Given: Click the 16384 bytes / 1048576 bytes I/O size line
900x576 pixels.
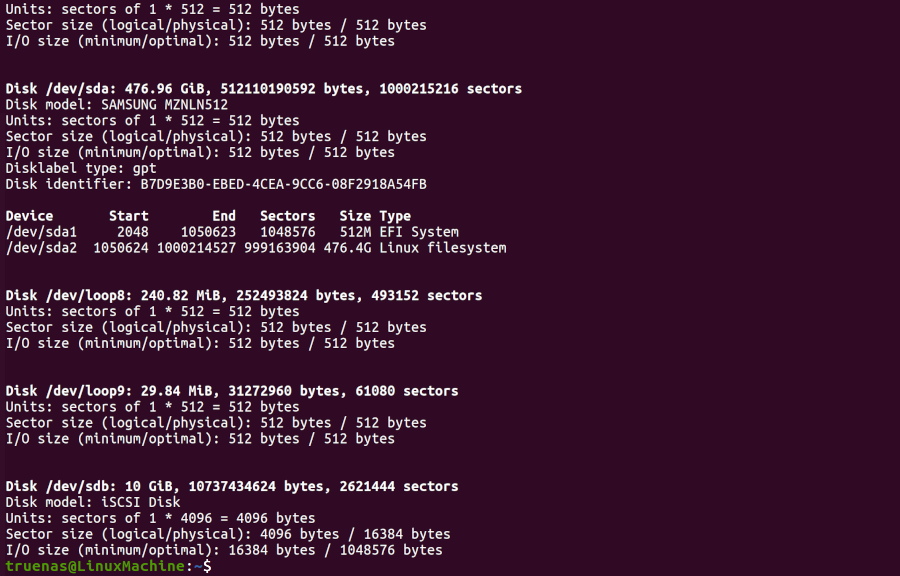Looking at the screenshot, I should point(224,551).
